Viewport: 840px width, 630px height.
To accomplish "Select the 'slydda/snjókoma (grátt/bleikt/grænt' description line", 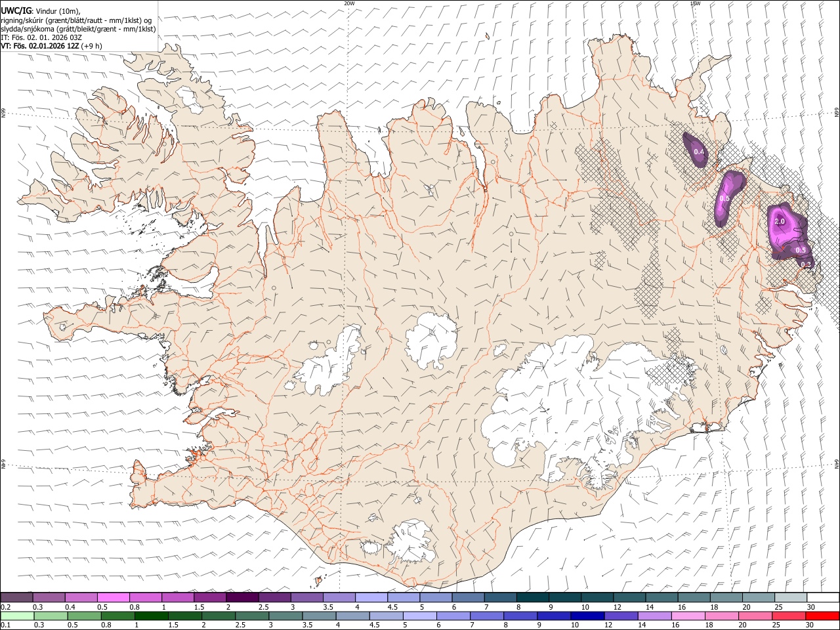I will (79, 29).
